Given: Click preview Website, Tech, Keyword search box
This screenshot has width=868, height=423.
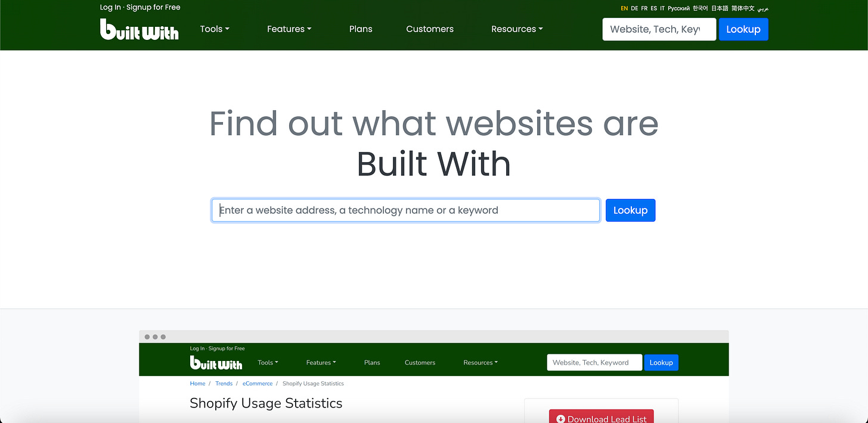Looking at the screenshot, I should [x=594, y=362].
